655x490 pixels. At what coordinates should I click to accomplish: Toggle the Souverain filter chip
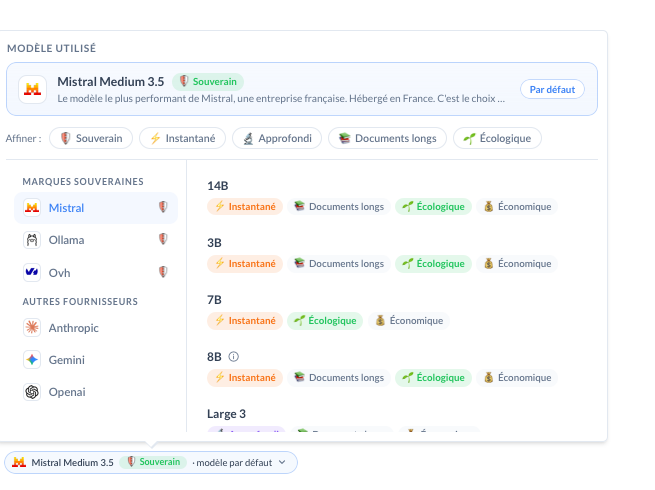pyautogui.click(x=91, y=138)
